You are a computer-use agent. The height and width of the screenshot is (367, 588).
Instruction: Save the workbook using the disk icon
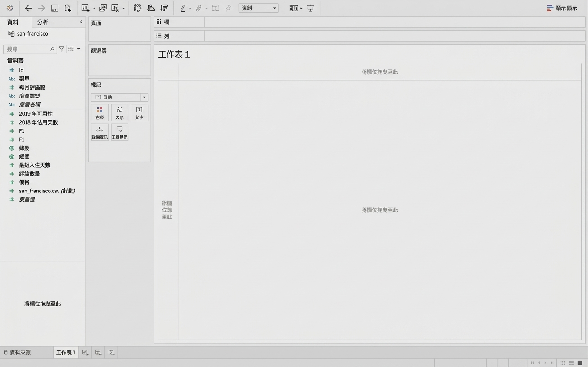(54, 8)
